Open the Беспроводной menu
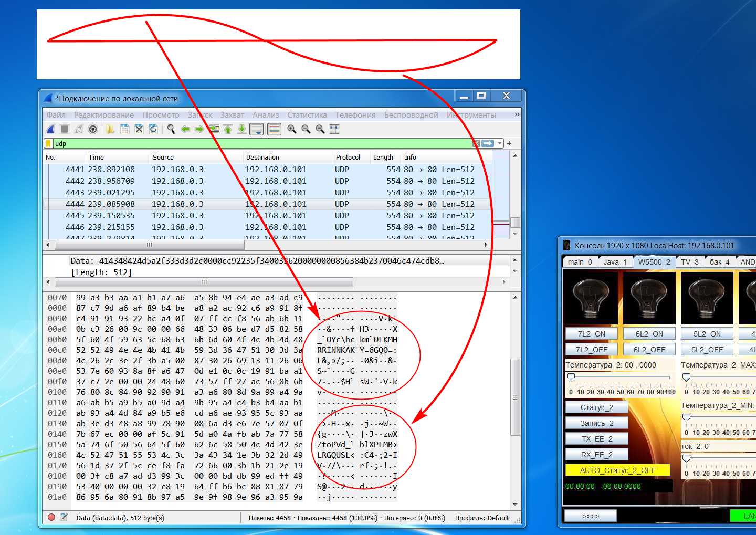The width and height of the screenshot is (756, 535). (411, 114)
